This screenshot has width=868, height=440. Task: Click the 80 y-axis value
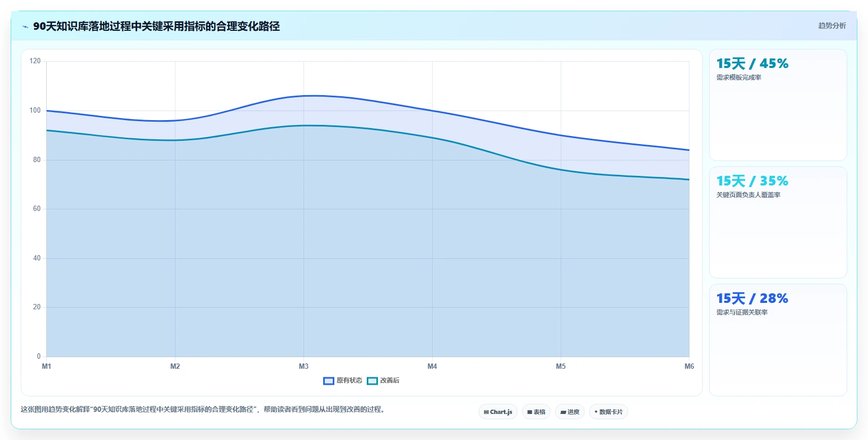click(x=37, y=159)
